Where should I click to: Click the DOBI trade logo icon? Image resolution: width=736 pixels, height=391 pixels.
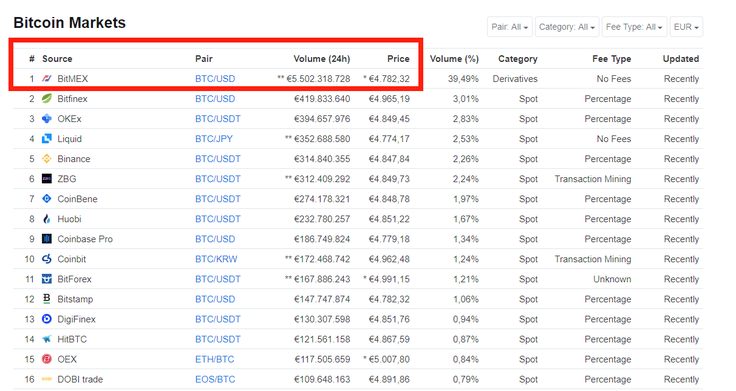coord(46,379)
